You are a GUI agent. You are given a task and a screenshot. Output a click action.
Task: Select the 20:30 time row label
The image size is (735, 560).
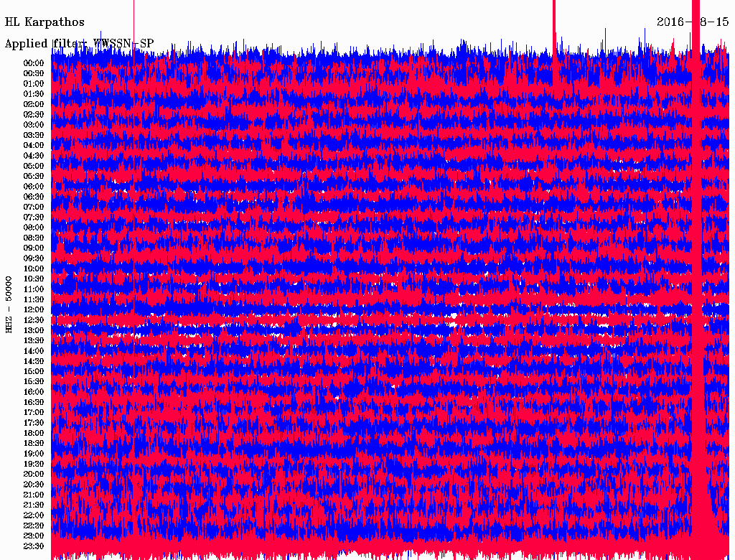click(x=34, y=485)
